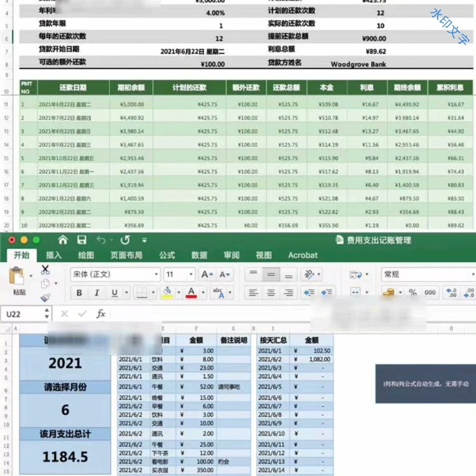The width and height of the screenshot is (476, 476).
Task: Toggle italic formatting
Action: [97, 293]
